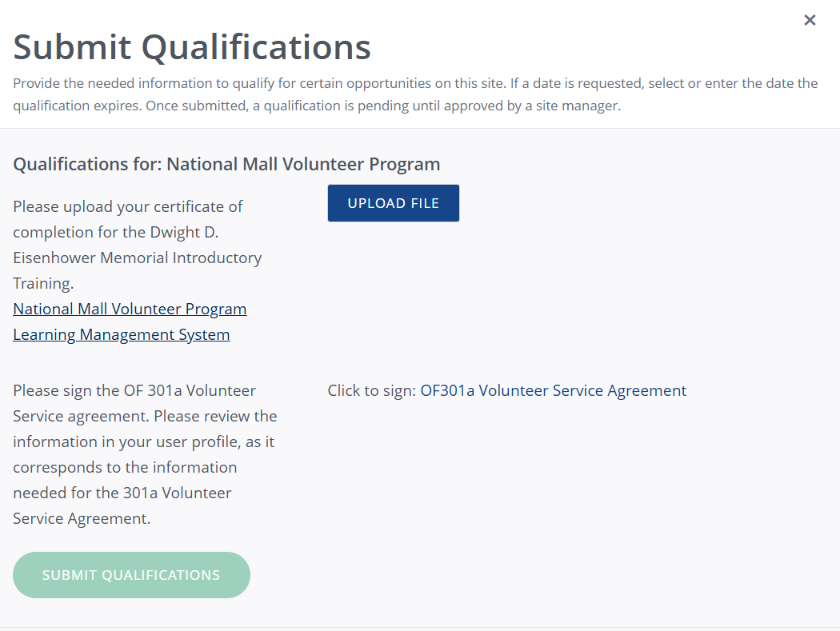Click the Learning Management System link text

coord(122,334)
